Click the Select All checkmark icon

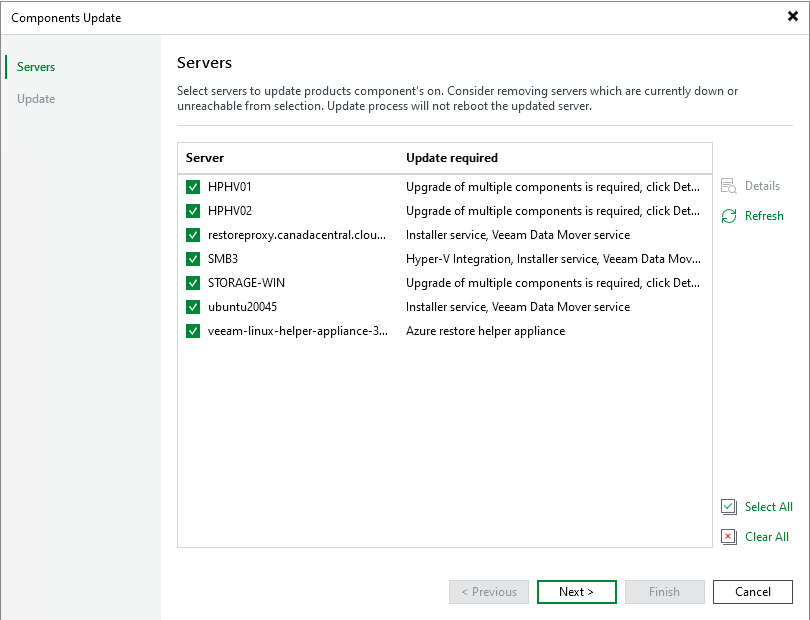729,507
